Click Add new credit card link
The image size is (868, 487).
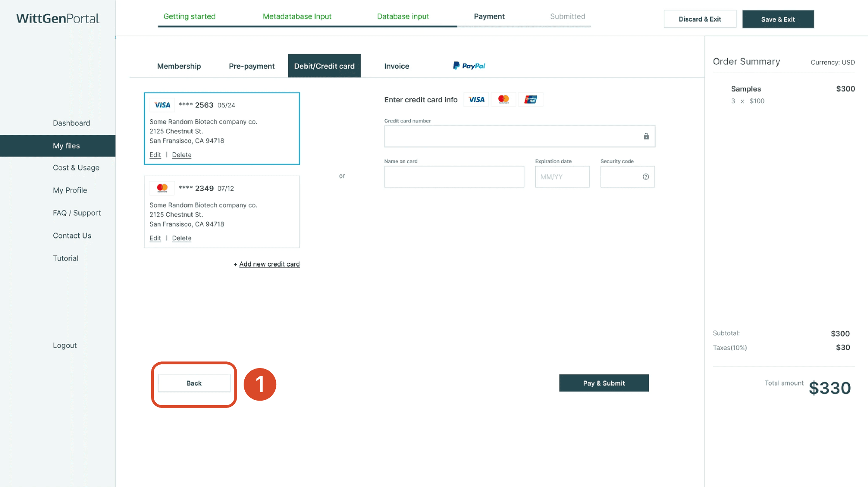pos(269,264)
